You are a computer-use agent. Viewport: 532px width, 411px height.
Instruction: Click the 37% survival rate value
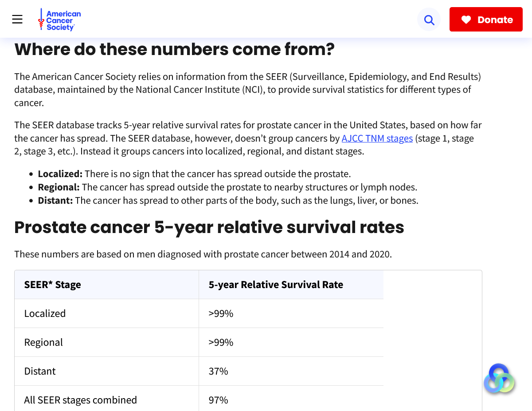pyautogui.click(x=218, y=371)
